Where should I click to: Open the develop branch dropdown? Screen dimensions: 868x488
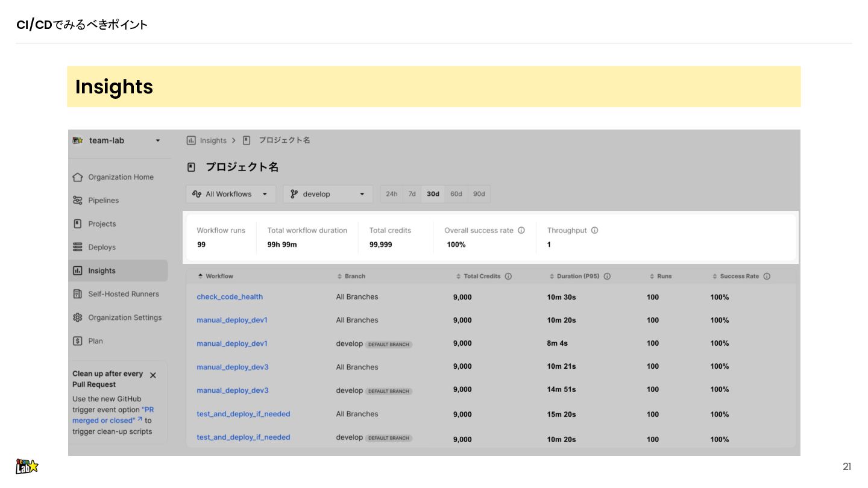[x=328, y=194]
